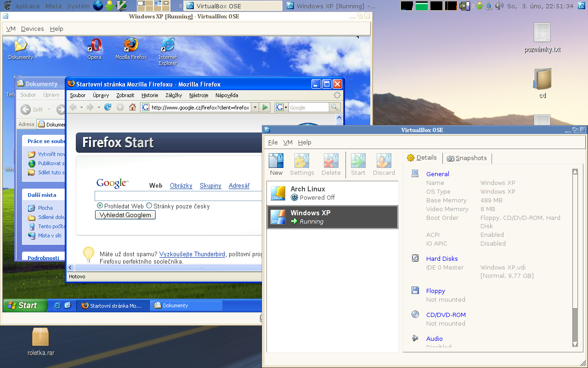588x368 pixels.
Task: Click Internet Explorer quick launch icon
Action: click(57, 305)
